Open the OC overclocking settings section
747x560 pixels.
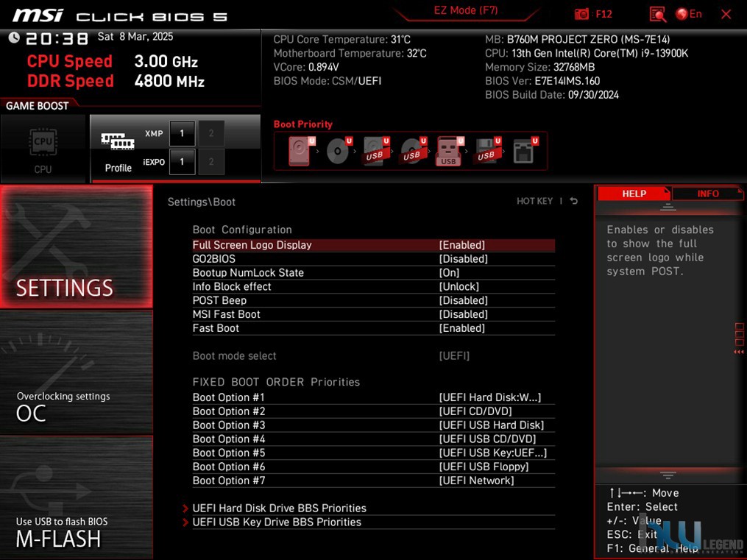[77, 372]
